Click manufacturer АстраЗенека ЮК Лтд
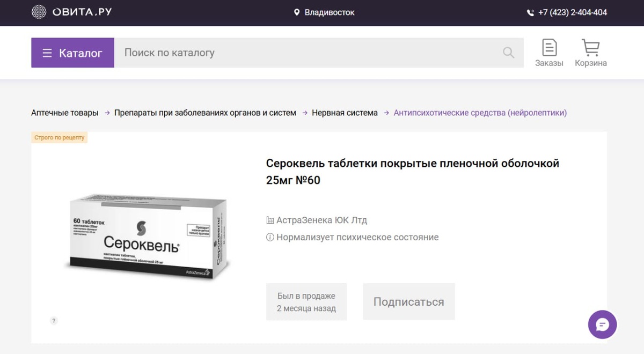This screenshot has width=644, height=354. [321, 220]
